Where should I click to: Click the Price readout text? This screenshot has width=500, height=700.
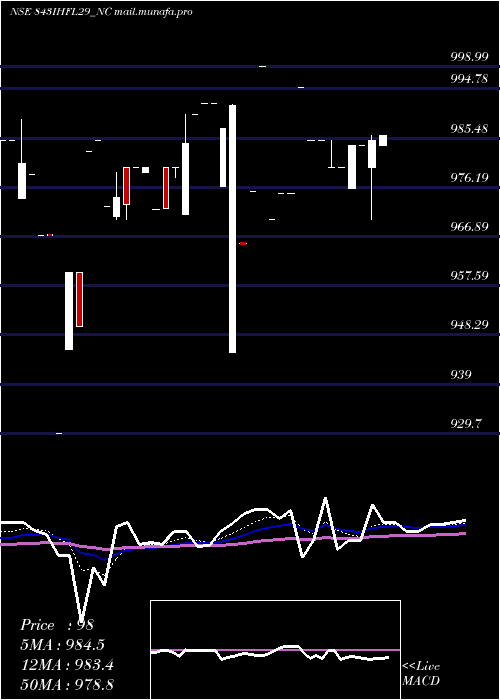click(57, 625)
